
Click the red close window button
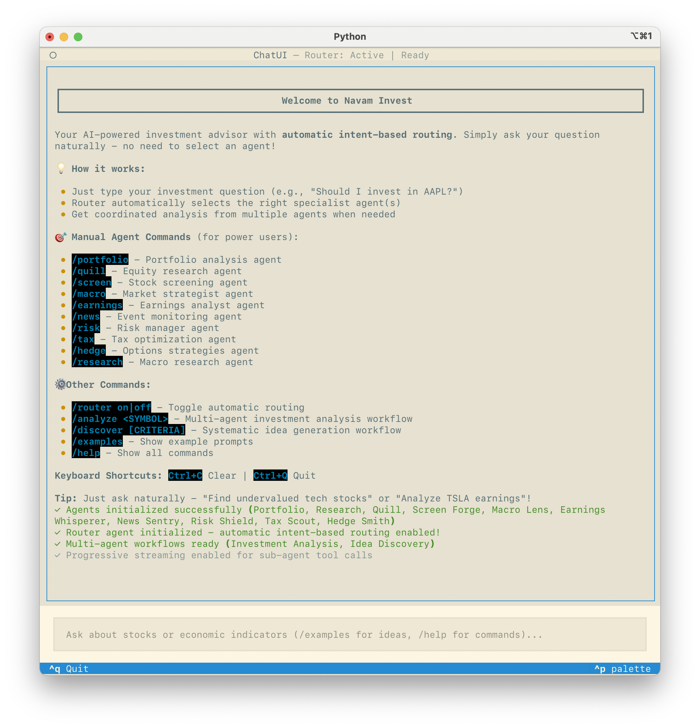pyautogui.click(x=50, y=37)
